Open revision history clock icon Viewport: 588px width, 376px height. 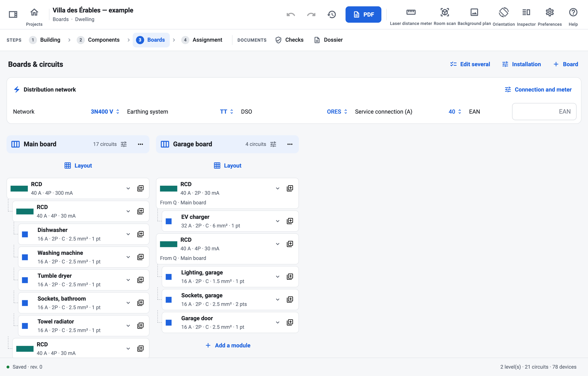332,15
